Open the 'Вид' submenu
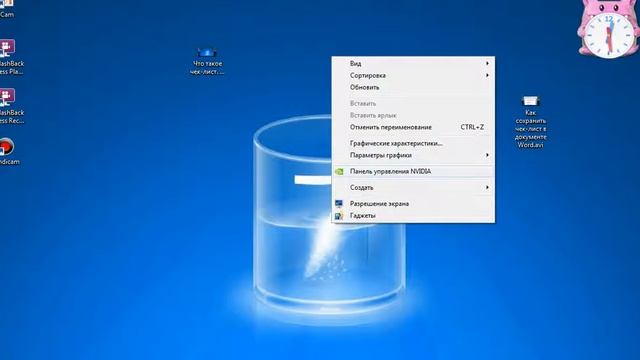Viewport: 640px width, 360px height. [x=413, y=64]
